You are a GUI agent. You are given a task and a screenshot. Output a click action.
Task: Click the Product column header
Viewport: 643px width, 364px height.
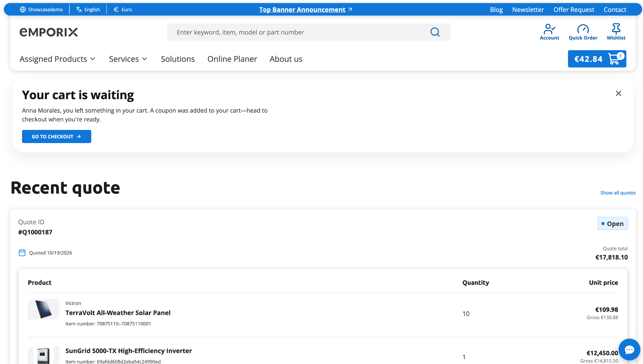point(40,282)
